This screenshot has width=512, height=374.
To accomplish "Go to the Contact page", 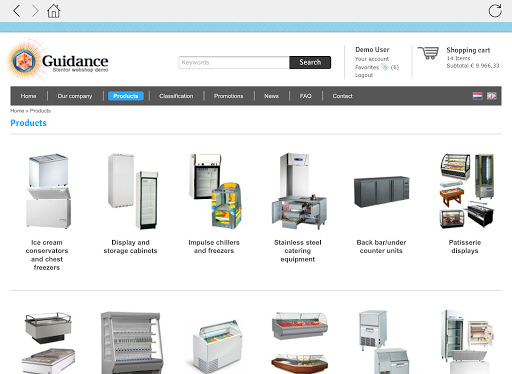I will click(x=342, y=96).
